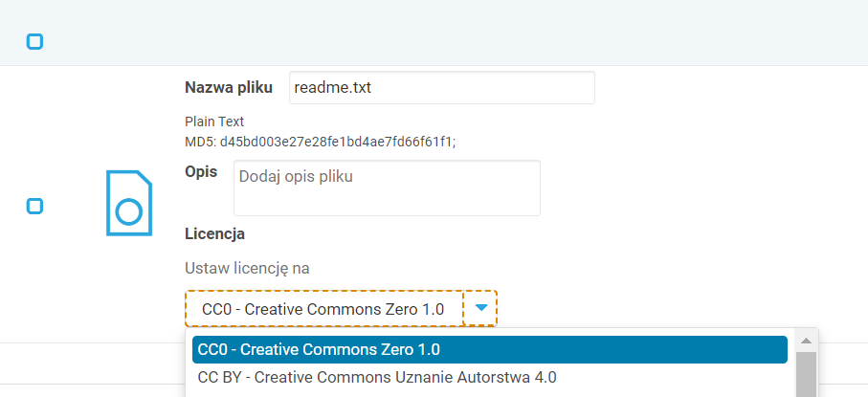Click the MD5 checksum line
Screen dimensions: 868x397
click(x=320, y=141)
